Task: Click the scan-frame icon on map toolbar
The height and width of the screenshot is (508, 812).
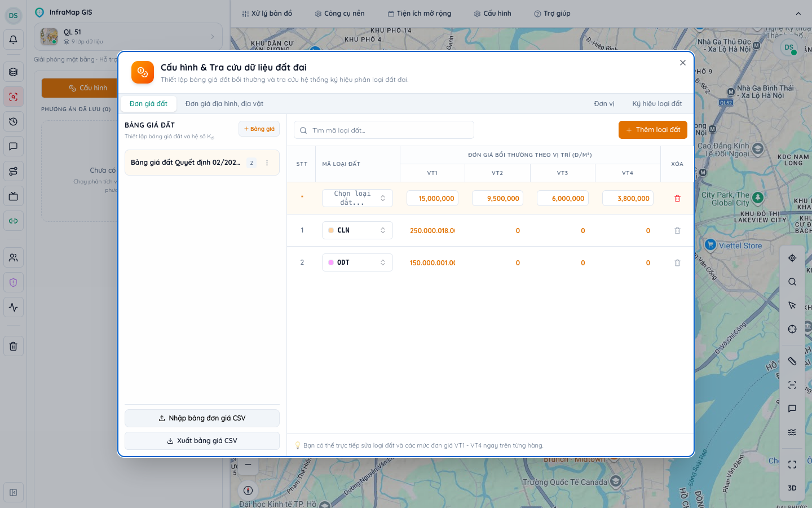Action: [x=792, y=385]
